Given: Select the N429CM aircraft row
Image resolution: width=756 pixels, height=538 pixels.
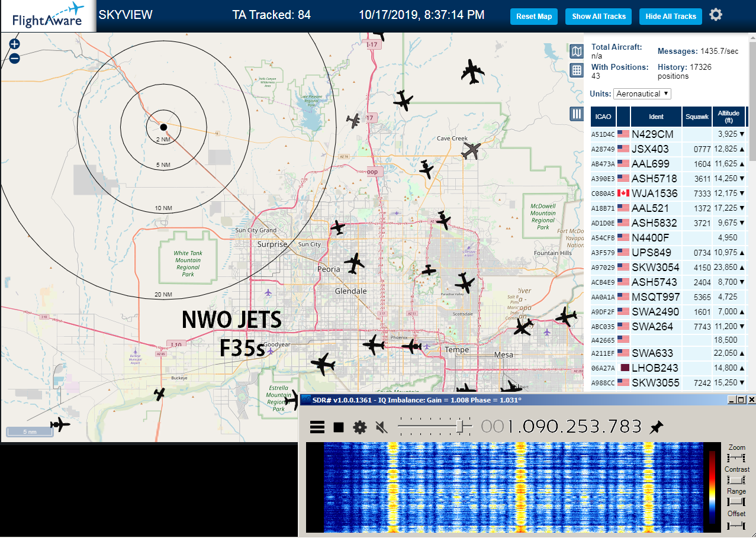Looking at the screenshot, I should pyautogui.click(x=669, y=134).
